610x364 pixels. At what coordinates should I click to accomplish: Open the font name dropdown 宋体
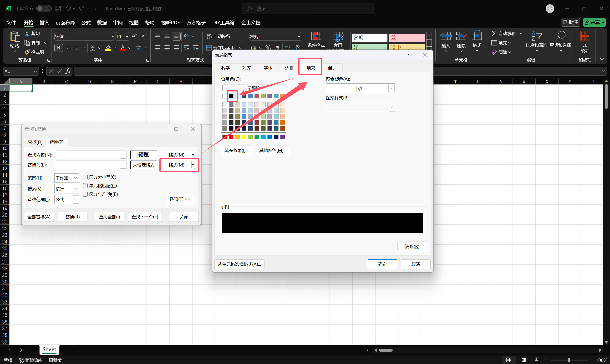click(x=112, y=36)
